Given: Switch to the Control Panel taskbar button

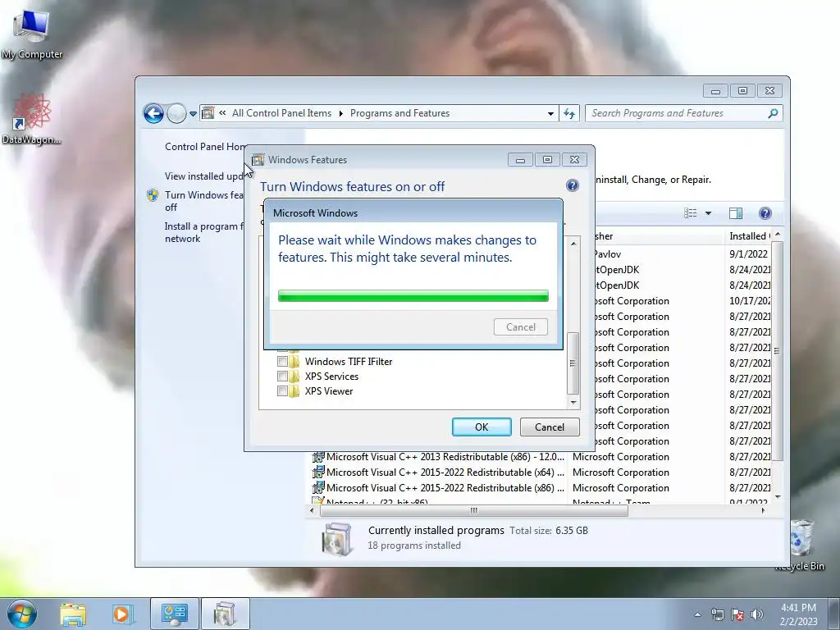Looking at the screenshot, I should point(175,614).
